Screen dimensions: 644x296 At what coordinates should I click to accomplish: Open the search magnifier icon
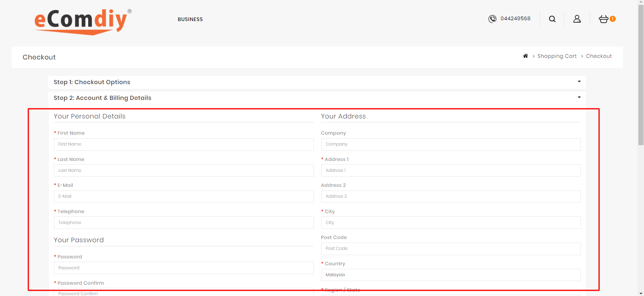[552, 19]
